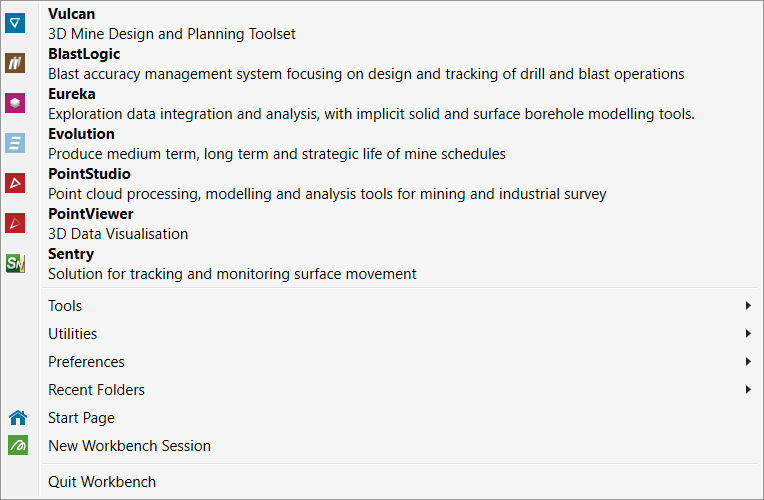
Task: Click the red PointStudio icon
Action: [x=16, y=183]
